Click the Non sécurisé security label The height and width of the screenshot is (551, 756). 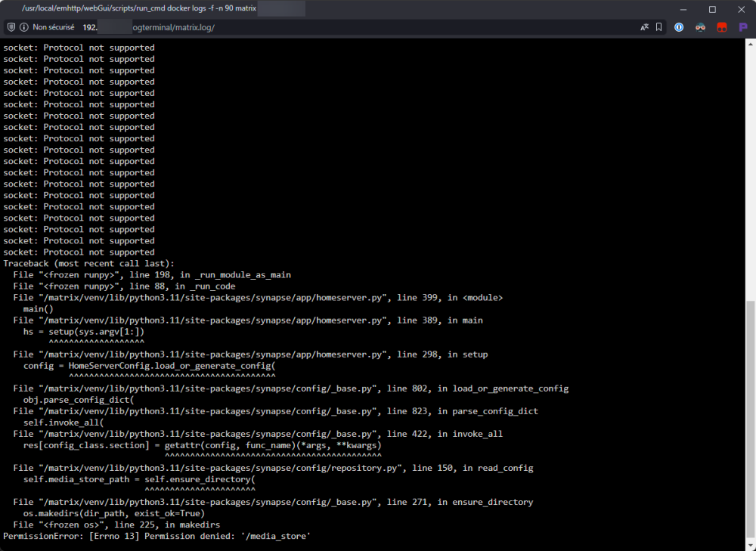pyautogui.click(x=54, y=27)
